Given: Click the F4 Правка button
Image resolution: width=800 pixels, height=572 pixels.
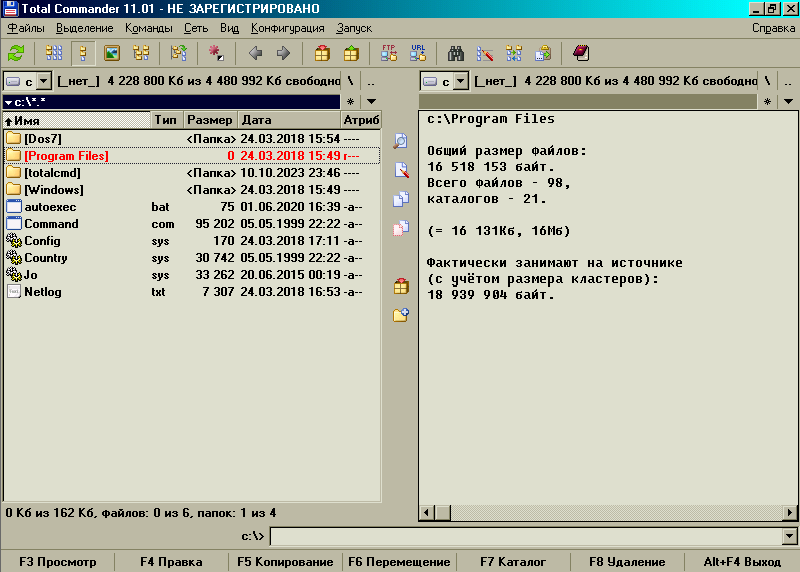Looking at the screenshot, I should 171,562.
